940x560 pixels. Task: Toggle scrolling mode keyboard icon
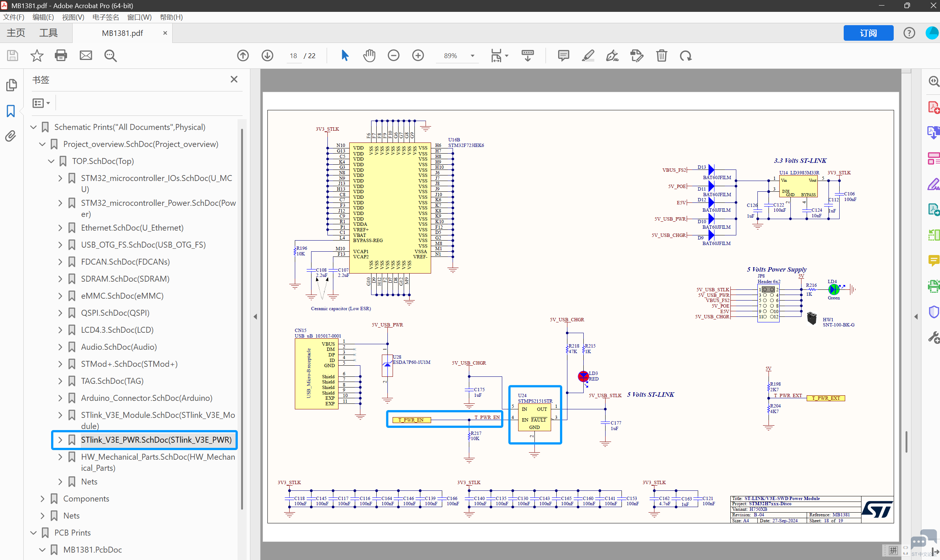coord(527,56)
